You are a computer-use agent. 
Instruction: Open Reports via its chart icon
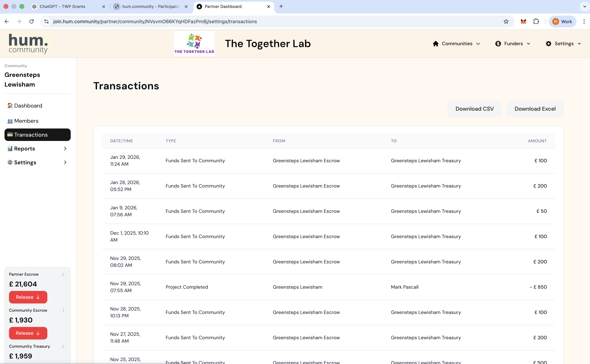coord(10,149)
